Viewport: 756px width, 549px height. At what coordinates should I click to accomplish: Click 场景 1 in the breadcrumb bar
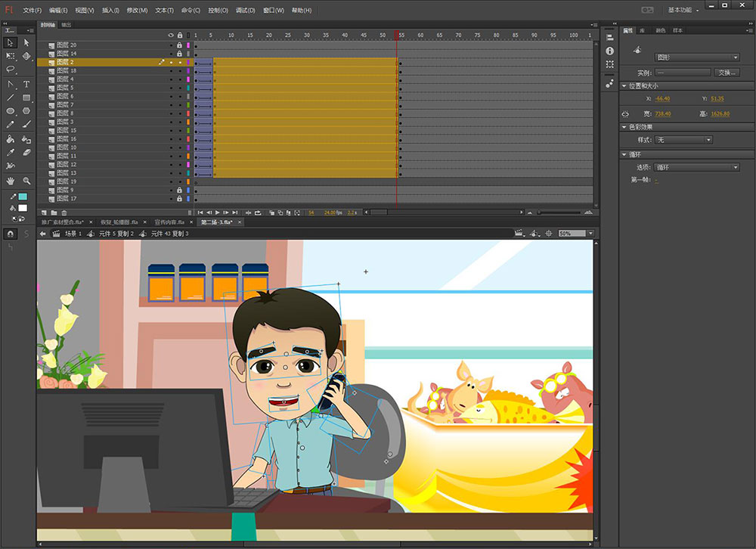73,234
